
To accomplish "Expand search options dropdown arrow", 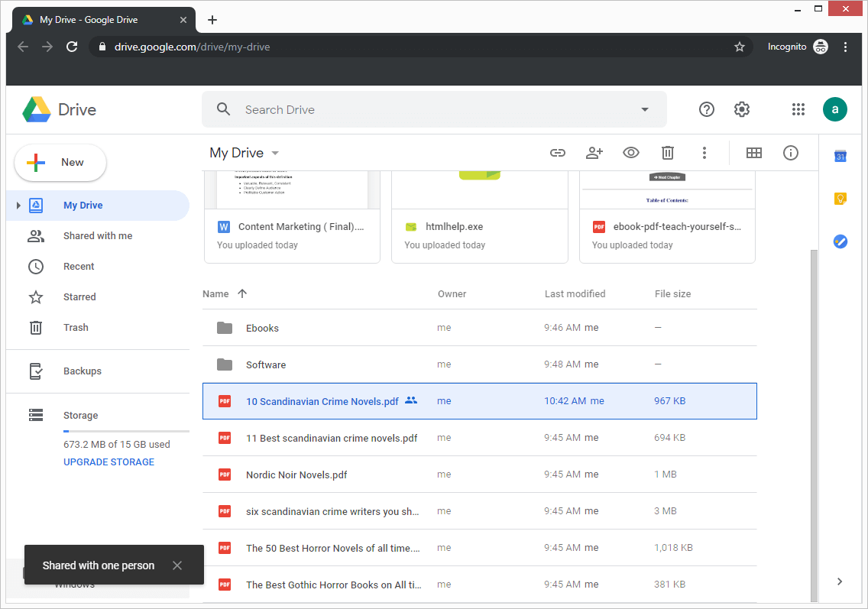I will pos(644,109).
